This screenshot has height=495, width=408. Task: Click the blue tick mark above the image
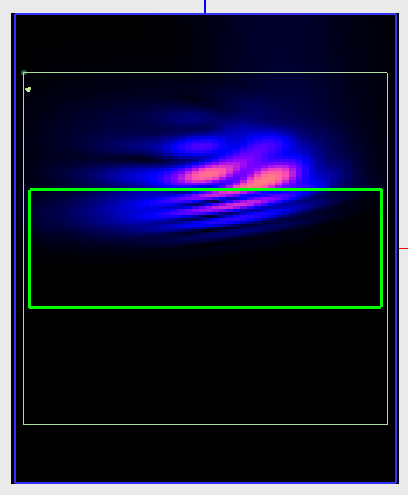(205, 6)
